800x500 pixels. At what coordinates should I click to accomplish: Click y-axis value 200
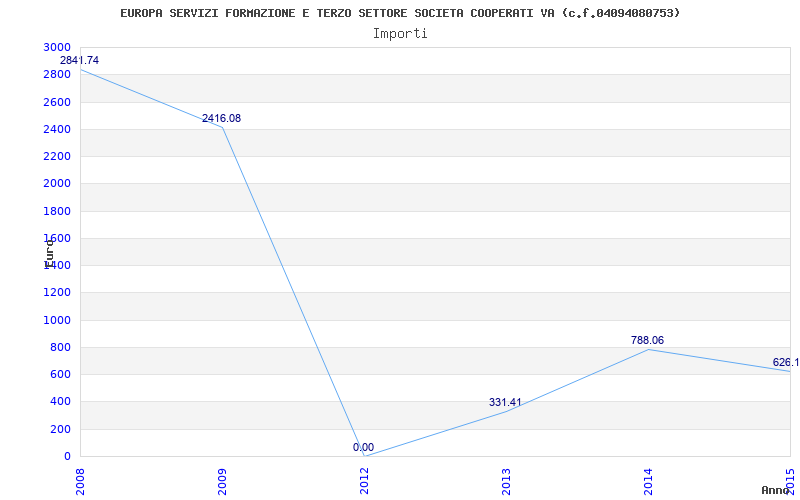point(61,429)
